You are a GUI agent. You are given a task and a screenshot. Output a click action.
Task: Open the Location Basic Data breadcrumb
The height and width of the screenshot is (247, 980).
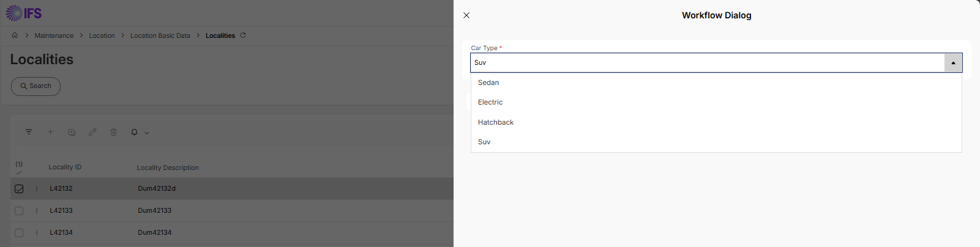pyautogui.click(x=160, y=35)
